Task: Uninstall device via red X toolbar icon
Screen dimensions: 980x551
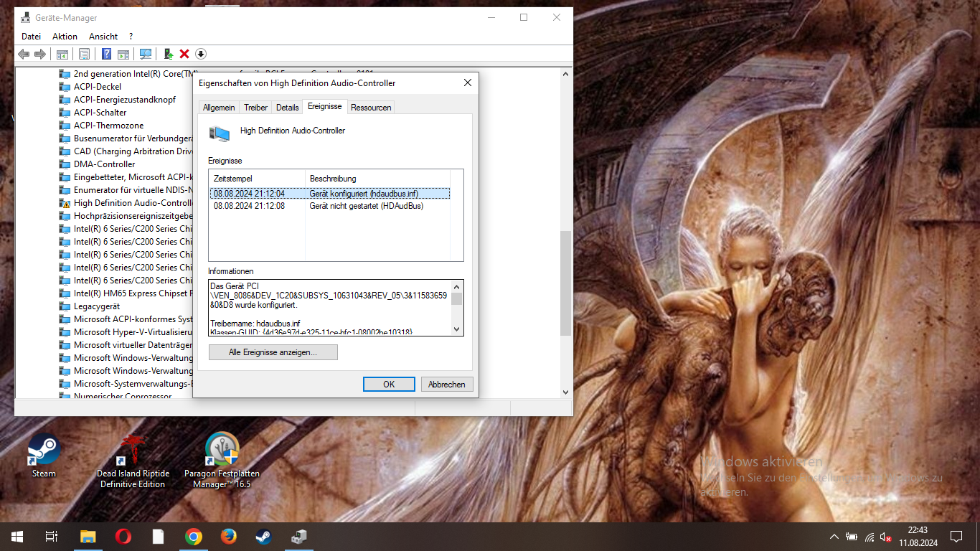Action: 184,54
